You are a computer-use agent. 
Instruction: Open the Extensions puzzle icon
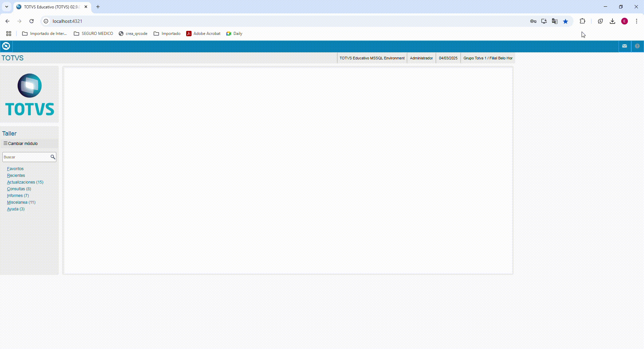pos(583,21)
